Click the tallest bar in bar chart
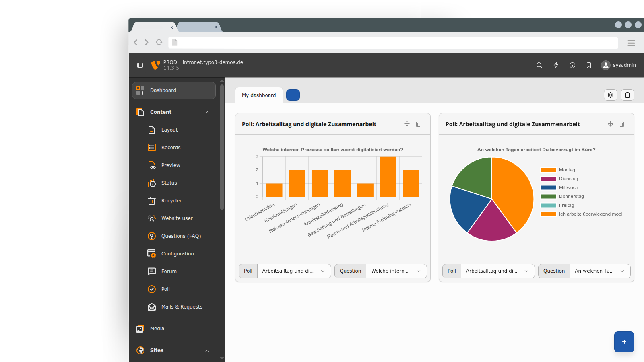This screenshot has width=644, height=362. pyautogui.click(x=388, y=177)
